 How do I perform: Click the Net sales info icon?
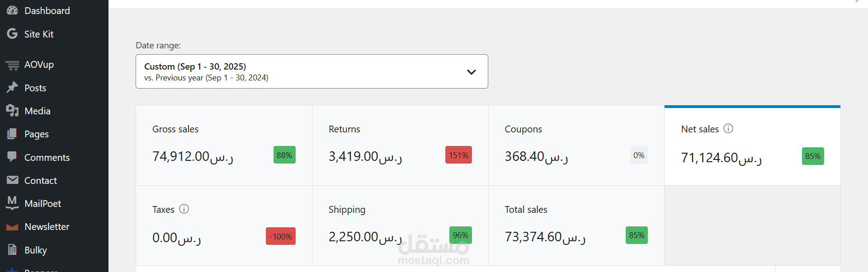click(728, 128)
